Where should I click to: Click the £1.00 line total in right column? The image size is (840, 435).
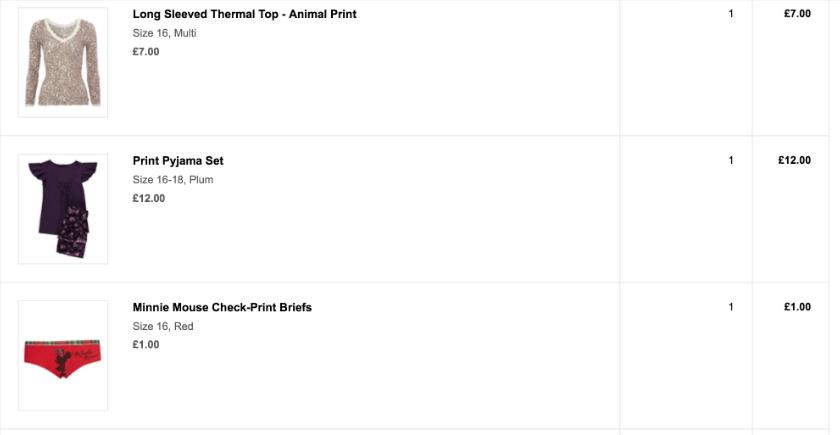[x=797, y=307]
